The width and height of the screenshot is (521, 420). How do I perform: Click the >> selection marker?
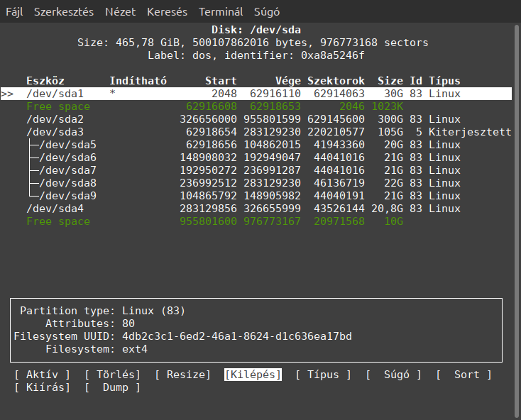point(7,94)
